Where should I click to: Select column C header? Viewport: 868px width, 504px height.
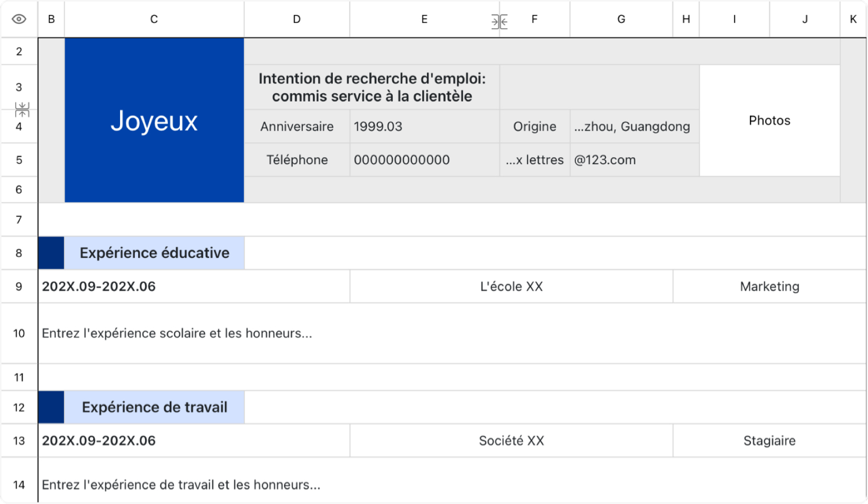[x=154, y=19]
